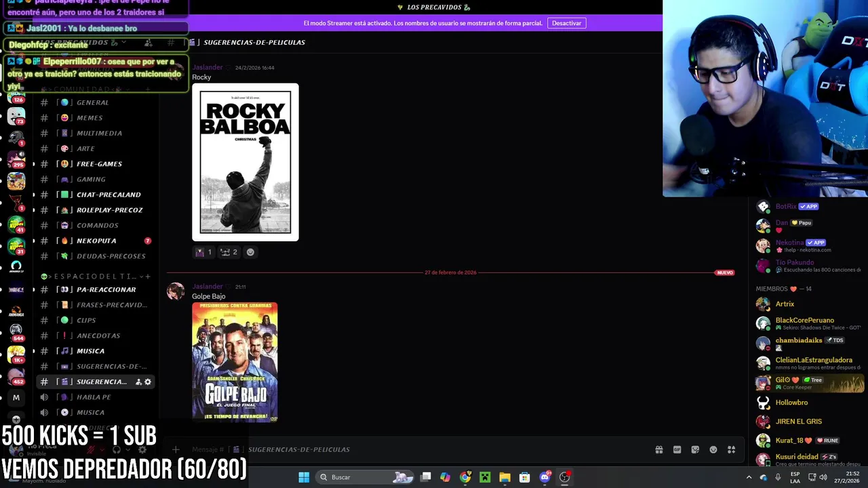Click the server icon with badge 295
Image resolution: width=868 pixels, height=488 pixels.
[16, 159]
